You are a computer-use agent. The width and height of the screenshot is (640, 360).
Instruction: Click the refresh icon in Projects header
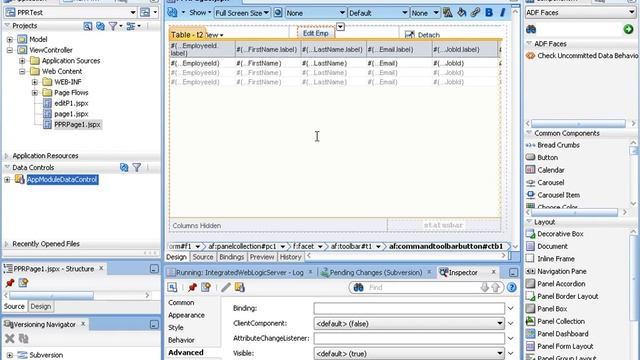tap(100, 26)
